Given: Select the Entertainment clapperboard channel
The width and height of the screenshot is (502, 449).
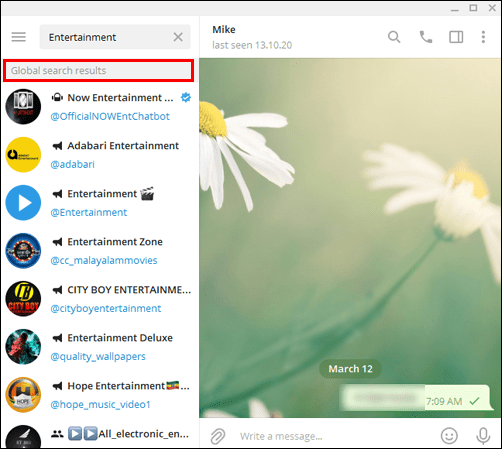Looking at the screenshot, I should [x=99, y=203].
